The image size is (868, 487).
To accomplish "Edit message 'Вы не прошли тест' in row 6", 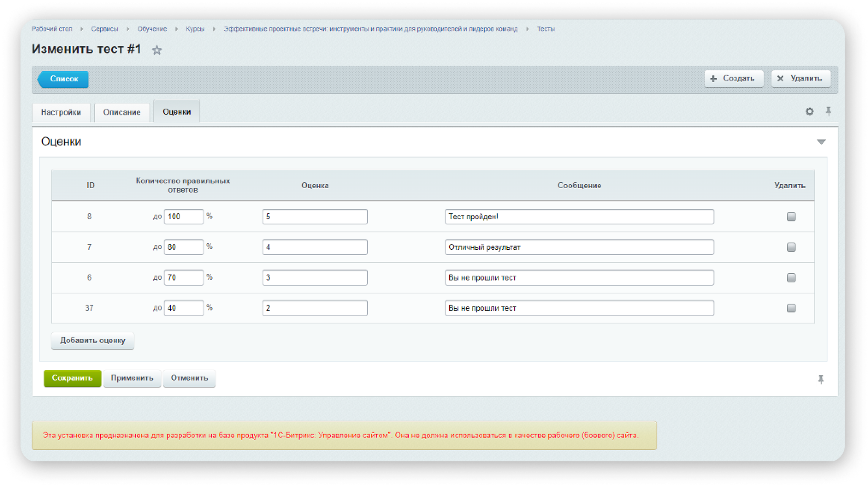I will point(579,278).
